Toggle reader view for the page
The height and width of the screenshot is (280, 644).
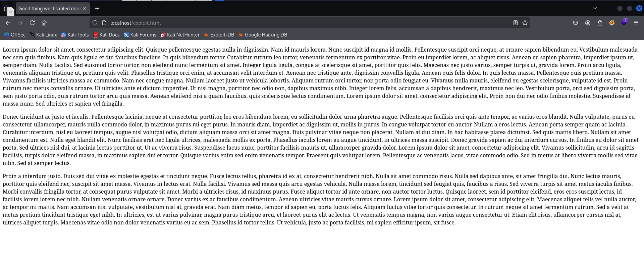click(x=515, y=23)
